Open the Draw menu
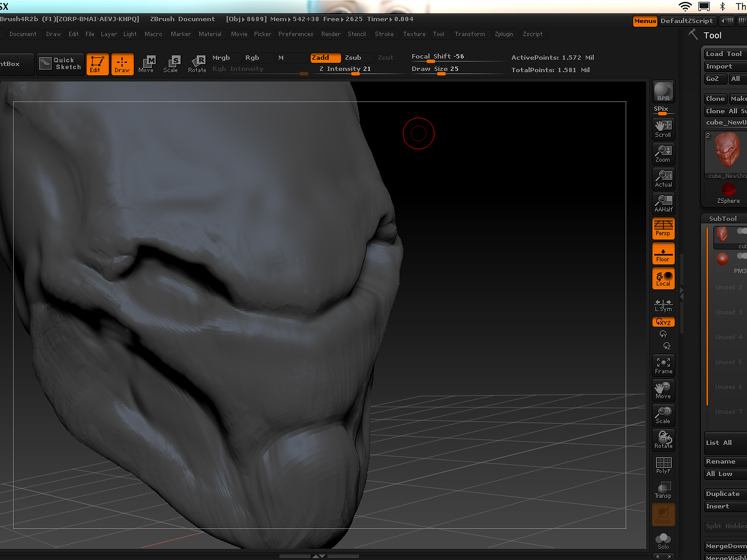Image resolution: width=747 pixels, height=560 pixels. point(54,34)
